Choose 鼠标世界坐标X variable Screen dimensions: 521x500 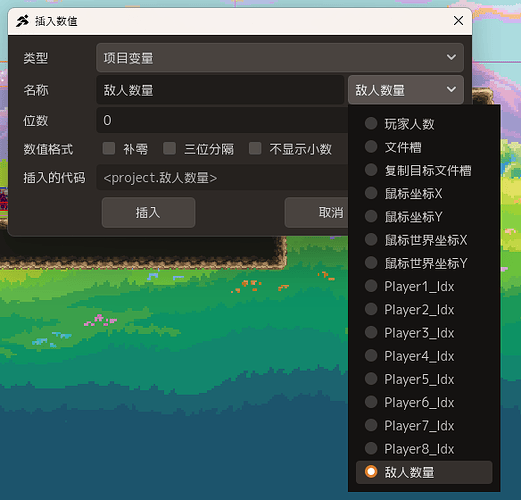424,240
